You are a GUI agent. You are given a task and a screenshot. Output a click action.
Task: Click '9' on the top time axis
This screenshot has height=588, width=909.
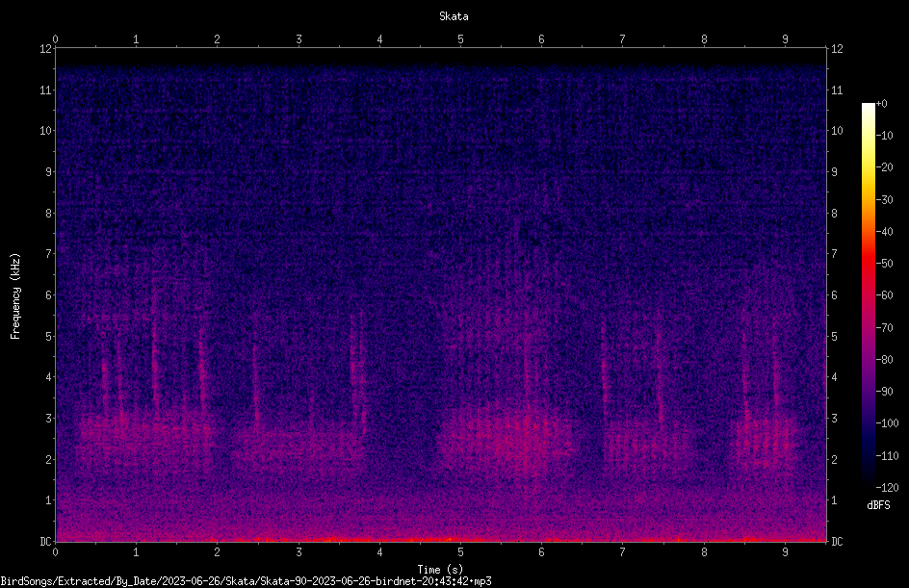click(785, 39)
